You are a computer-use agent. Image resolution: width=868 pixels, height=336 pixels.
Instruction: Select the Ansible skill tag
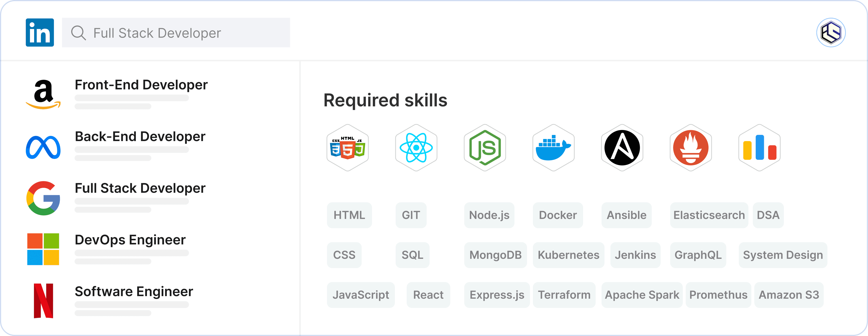(626, 215)
